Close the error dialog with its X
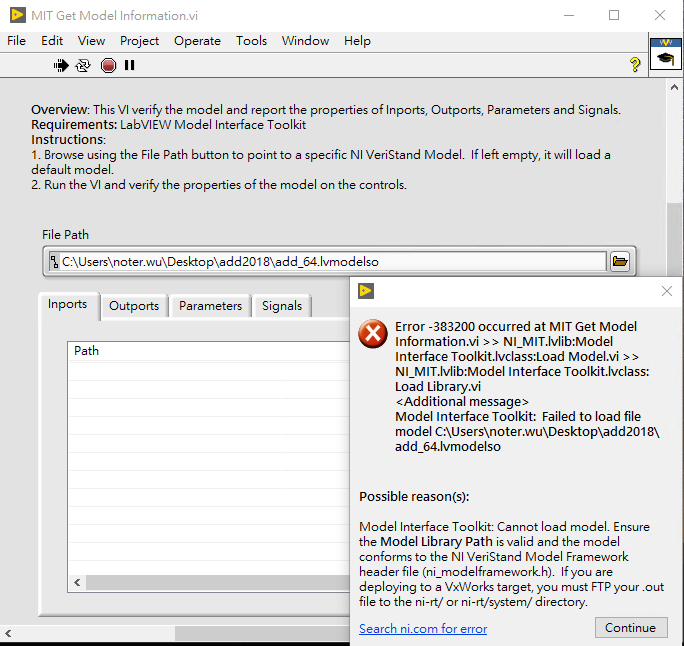 [666, 291]
